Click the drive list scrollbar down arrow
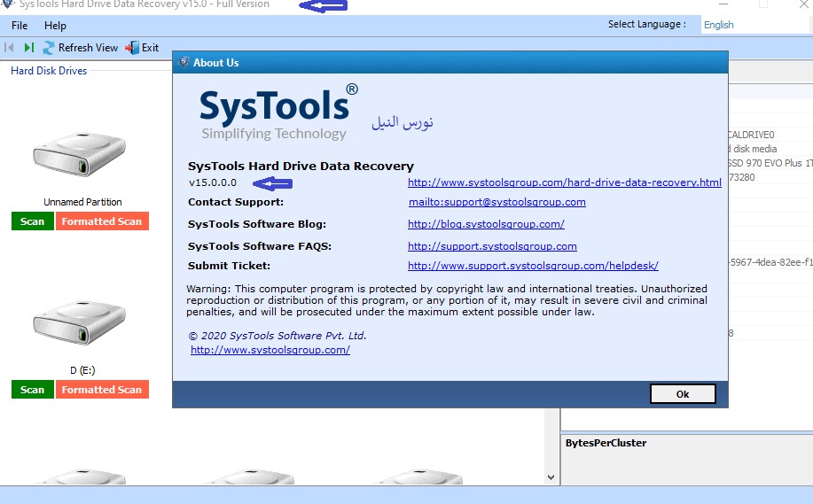Image resolution: width=813 pixels, height=504 pixels. [x=551, y=477]
